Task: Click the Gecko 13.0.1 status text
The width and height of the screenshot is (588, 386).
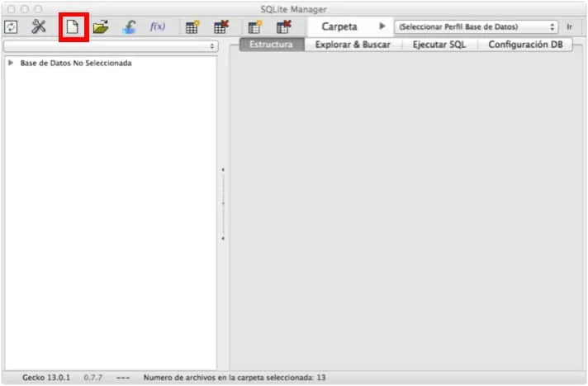Action: pyautogui.click(x=46, y=378)
